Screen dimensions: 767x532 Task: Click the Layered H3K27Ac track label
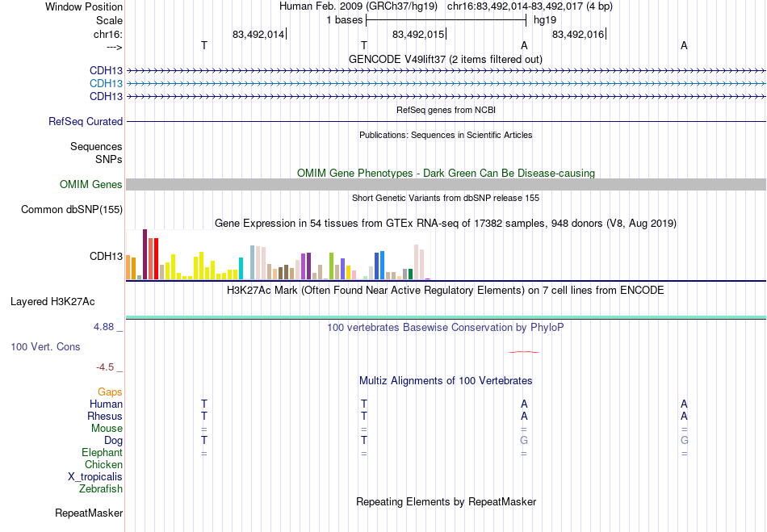tap(52, 302)
